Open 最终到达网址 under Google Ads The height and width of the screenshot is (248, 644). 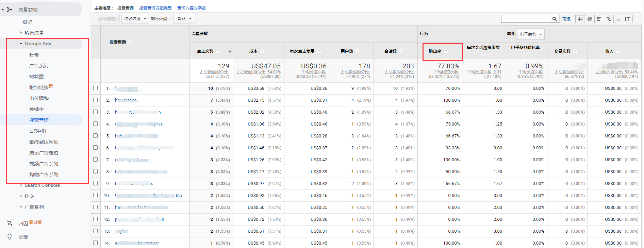coord(44,142)
